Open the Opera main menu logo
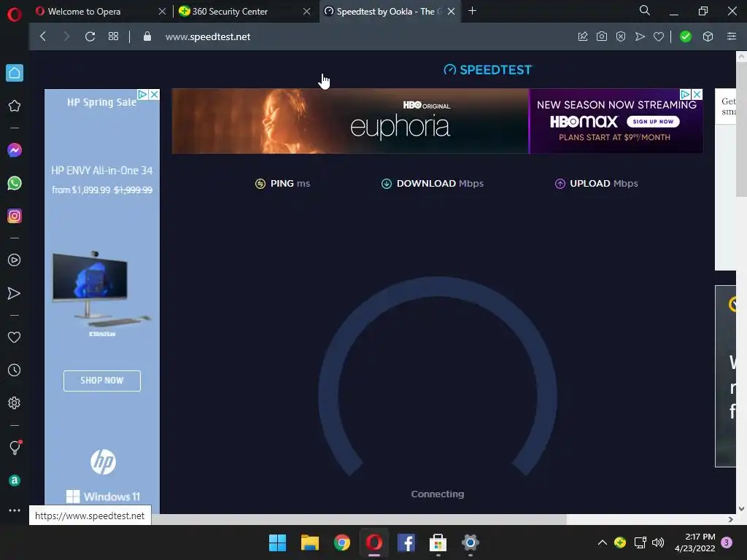Image resolution: width=747 pixels, height=560 pixels. [15, 15]
